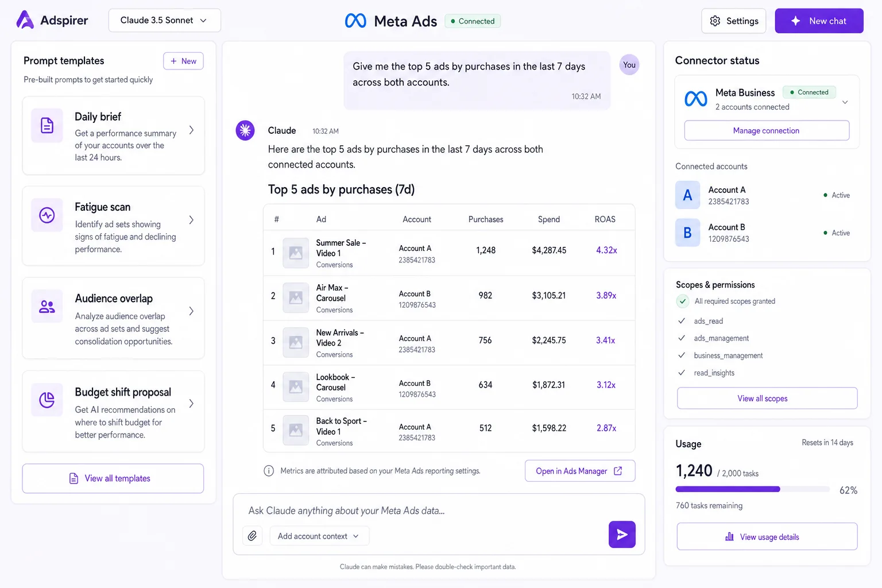Click the Settings gear icon
Screen dimensions: 882x588
(x=715, y=21)
